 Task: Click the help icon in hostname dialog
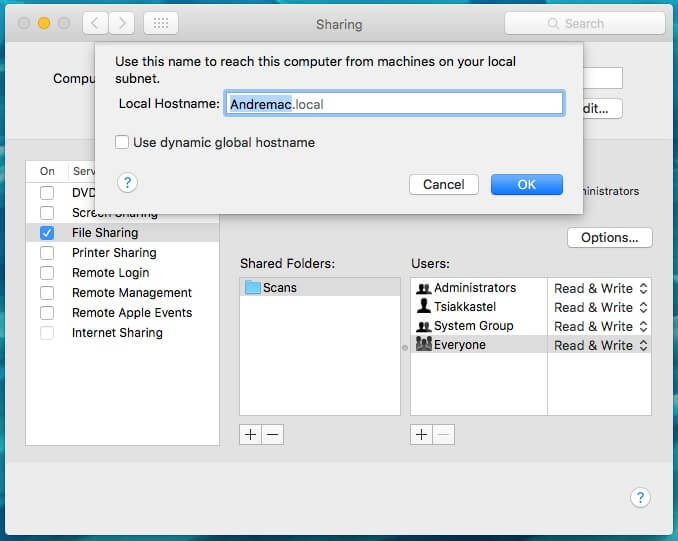tap(127, 182)
